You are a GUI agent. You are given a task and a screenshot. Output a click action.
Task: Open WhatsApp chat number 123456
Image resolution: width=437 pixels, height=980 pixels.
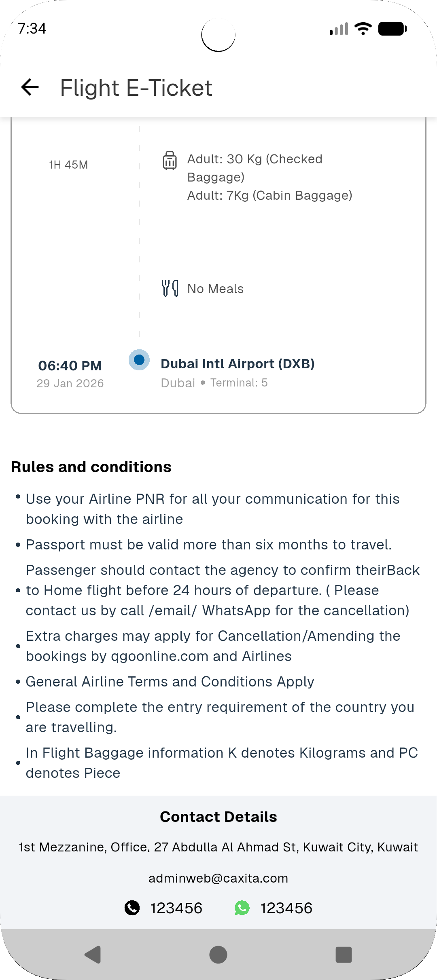point(286,908)
